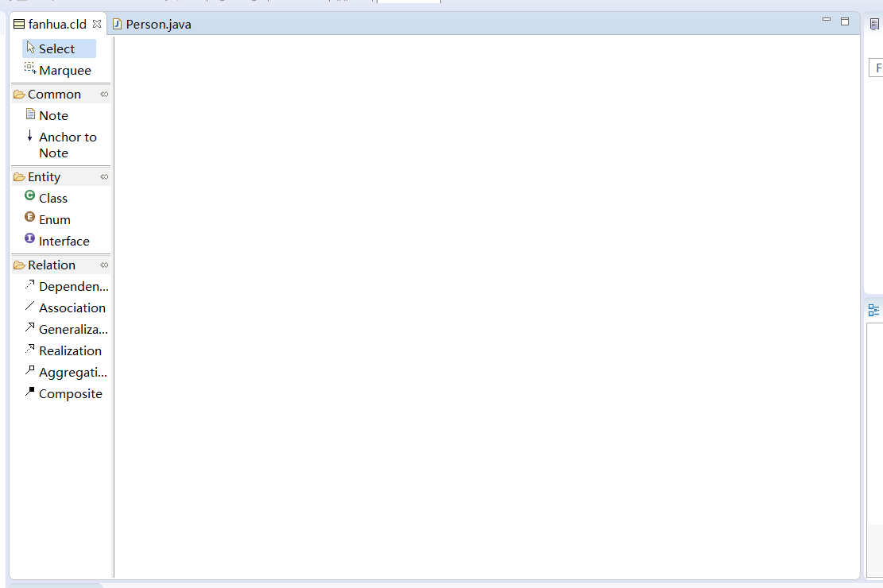Choose the Marquee tool
The width and height of the screenshot is (883, 588).
point(59,70)
